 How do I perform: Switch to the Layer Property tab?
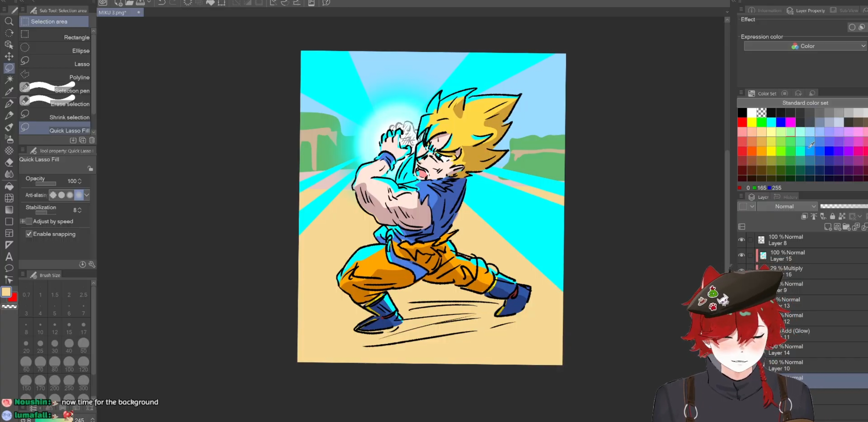[x=806, y=11]
